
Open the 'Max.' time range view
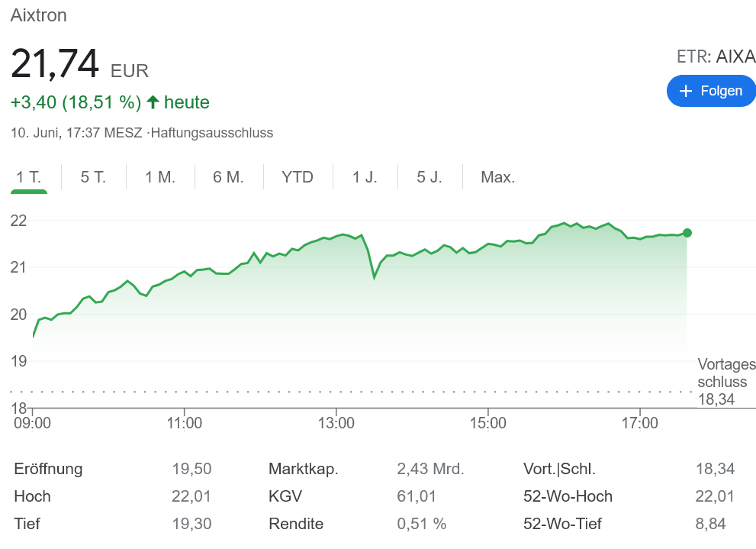[497, 176]
